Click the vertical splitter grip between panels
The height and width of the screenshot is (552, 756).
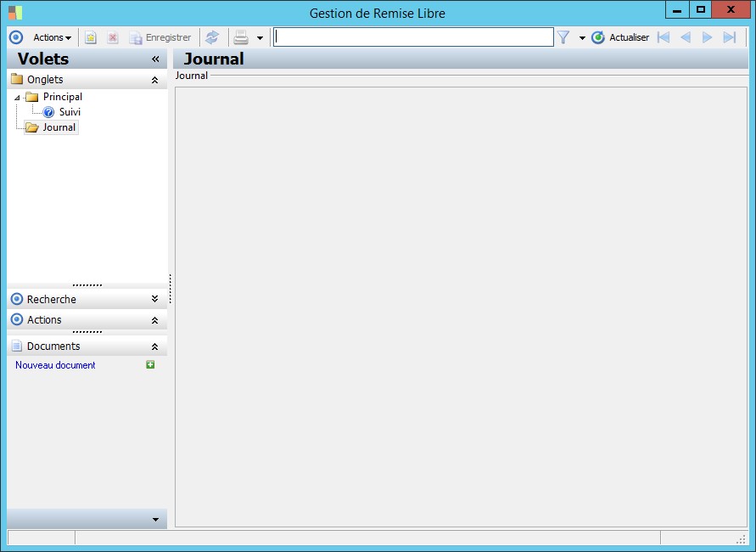[x=171, y=289]
